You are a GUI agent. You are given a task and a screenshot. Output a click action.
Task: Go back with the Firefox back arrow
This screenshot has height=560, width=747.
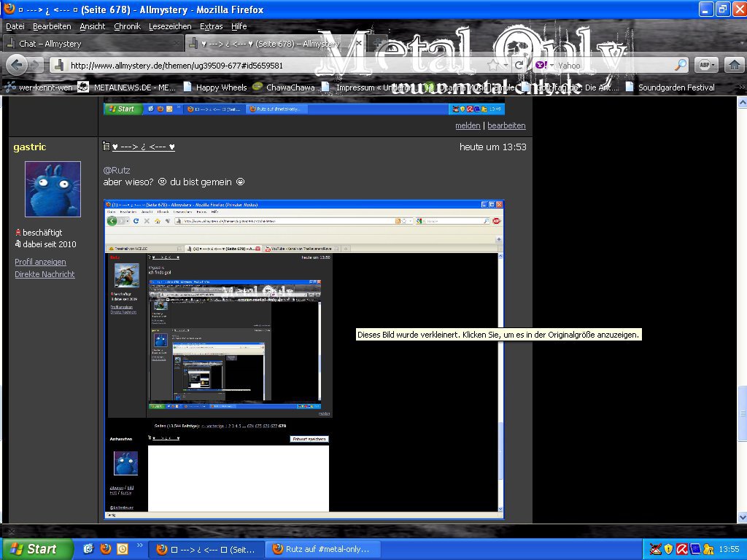[x=17, y=65]
